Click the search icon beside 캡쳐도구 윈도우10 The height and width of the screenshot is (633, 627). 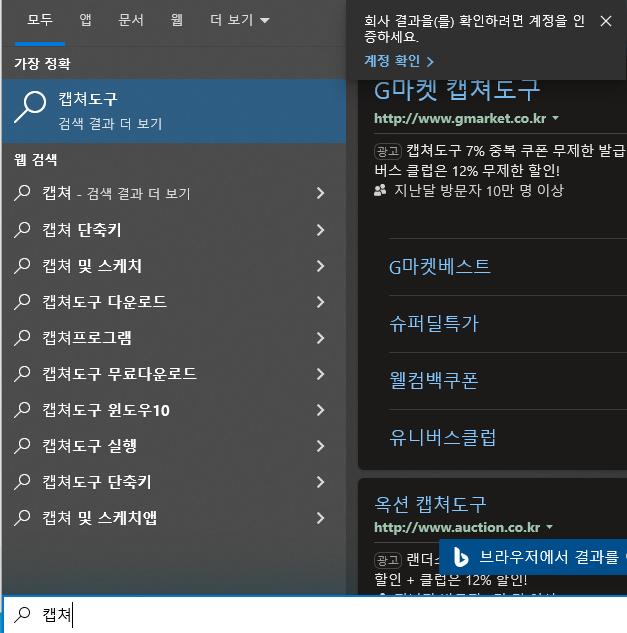[x=22, y=410]
